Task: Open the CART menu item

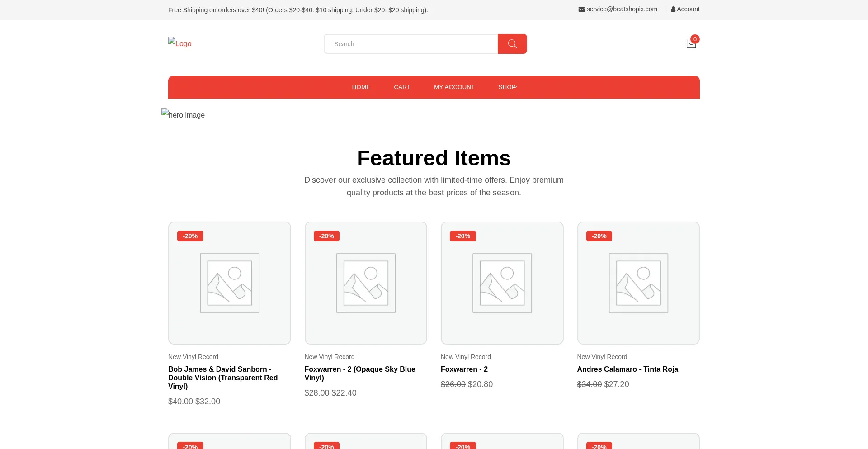Action: pos(402,87)
